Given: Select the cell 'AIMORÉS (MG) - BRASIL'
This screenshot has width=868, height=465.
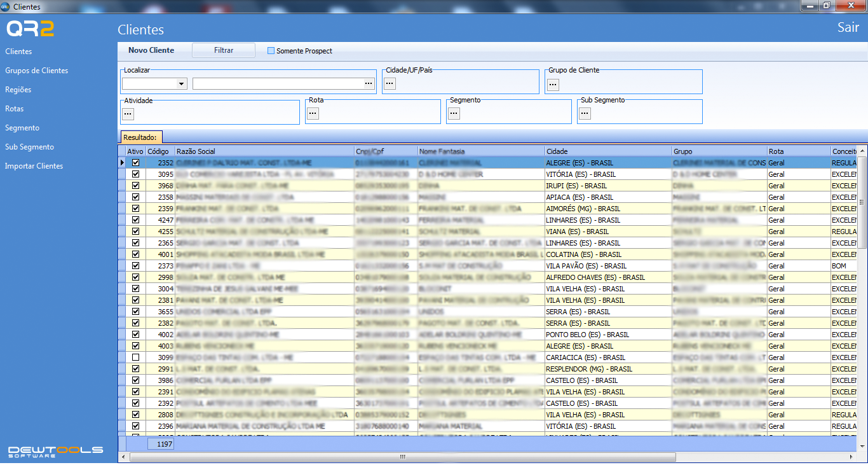Looking at the screenshot, I should coord(608,209).
